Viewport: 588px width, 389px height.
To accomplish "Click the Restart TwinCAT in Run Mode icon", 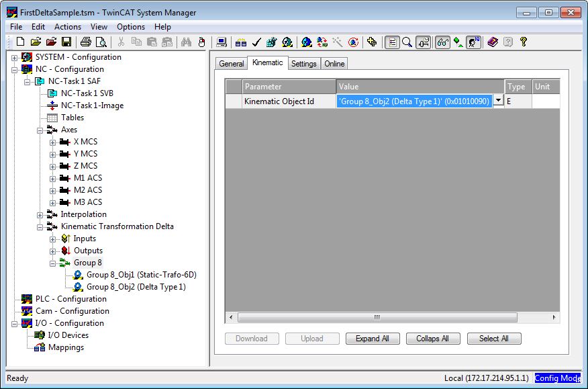I will 287,42.
